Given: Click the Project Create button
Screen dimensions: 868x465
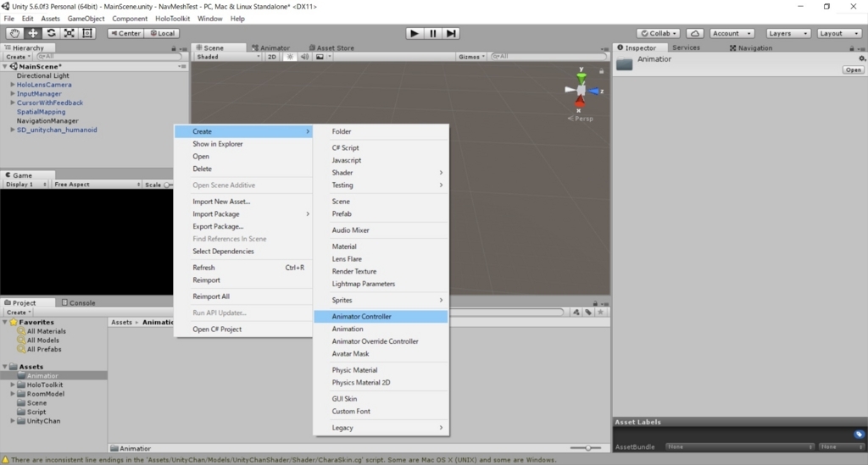Looking at the screenshot, I should coord(19,313).
